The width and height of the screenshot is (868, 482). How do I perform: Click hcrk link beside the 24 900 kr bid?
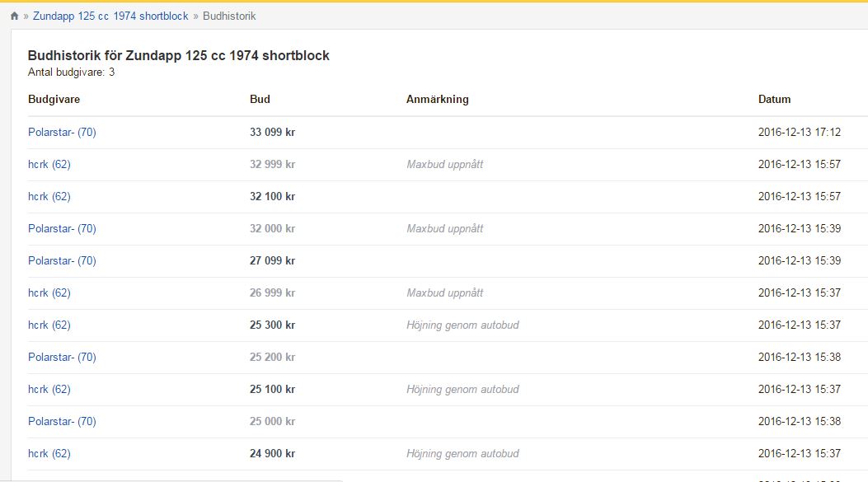point(49,453)
